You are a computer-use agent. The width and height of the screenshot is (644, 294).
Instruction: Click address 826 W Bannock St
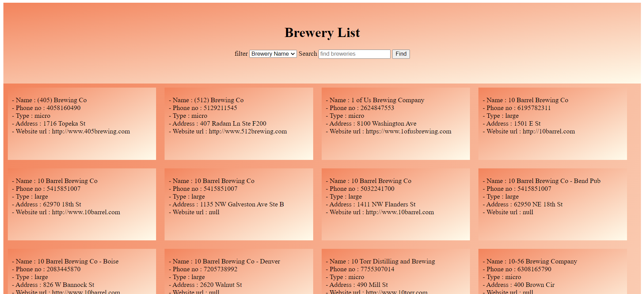click(69, 285)
